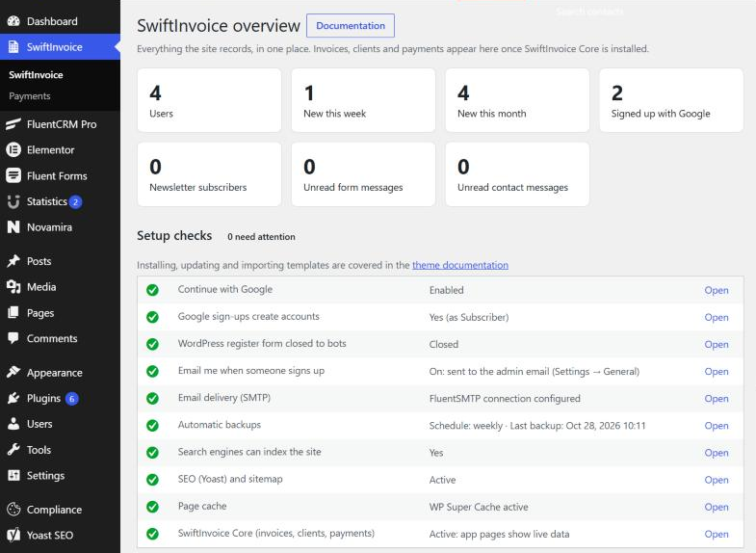Open link for Search engines can index row
This screenshot has height=553, width=756.
click(x=716, y=453)
